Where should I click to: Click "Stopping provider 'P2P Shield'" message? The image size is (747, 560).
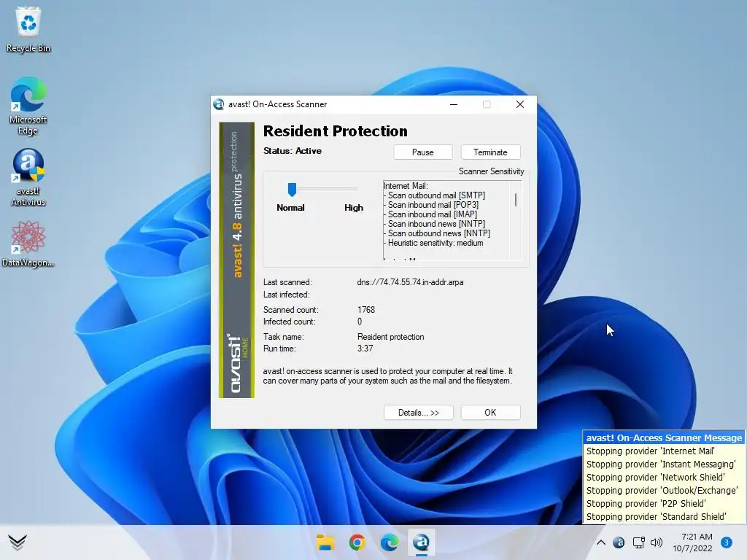coord(646,503)
